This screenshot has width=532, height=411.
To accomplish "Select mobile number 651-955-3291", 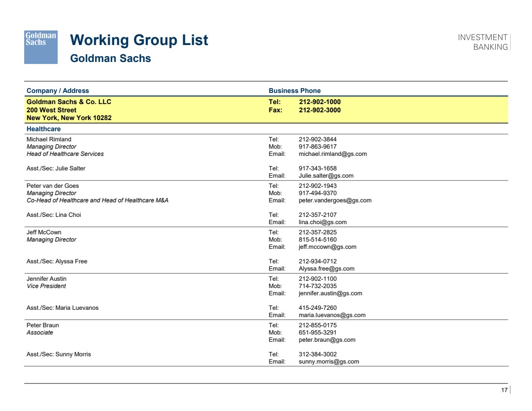I will point(318,333).
